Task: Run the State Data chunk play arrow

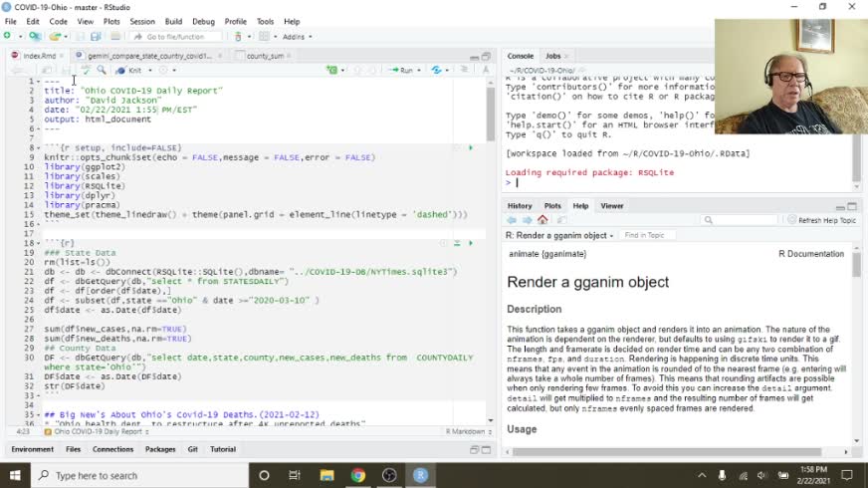Action: point(471,243)
